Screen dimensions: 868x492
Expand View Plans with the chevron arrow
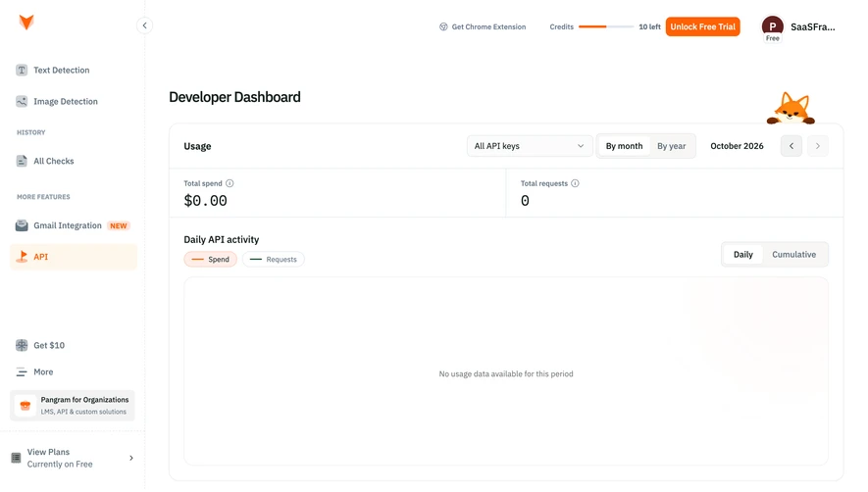pyautogui.click(x=131, y=459)
